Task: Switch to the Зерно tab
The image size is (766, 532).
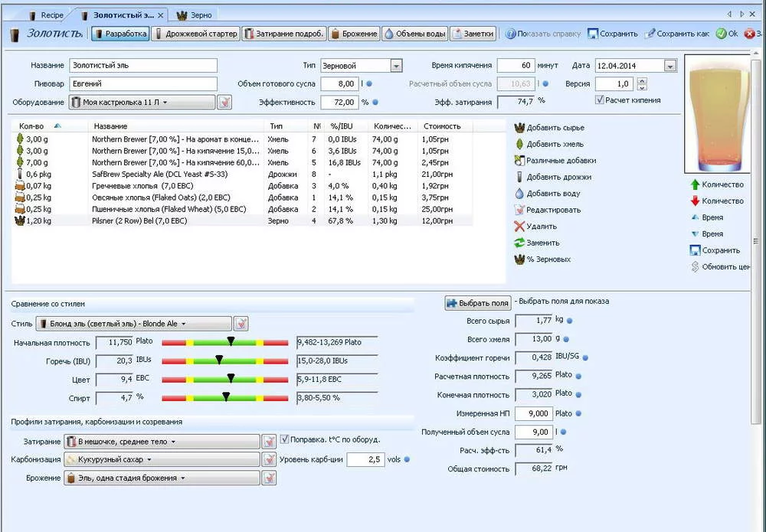Action: tap(195, 15)
